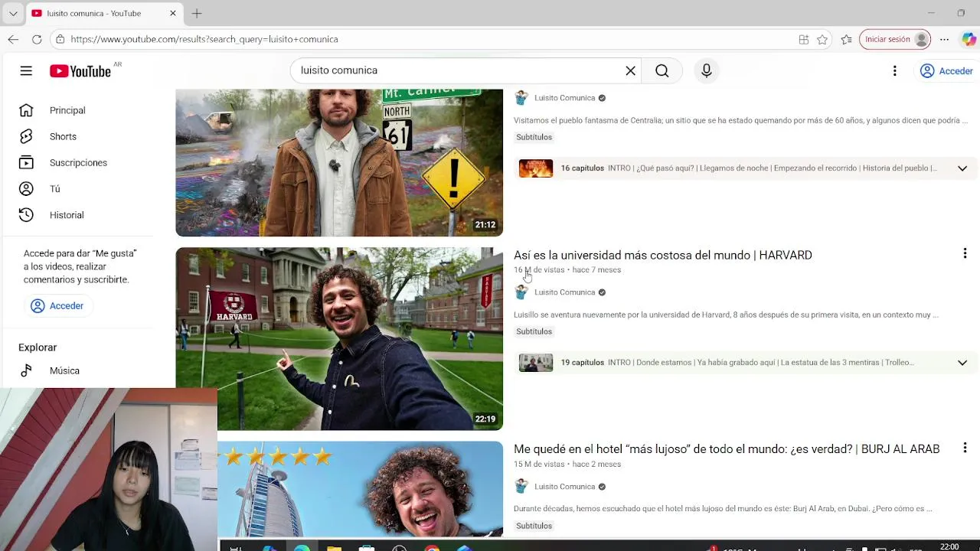Click Subtítulos badge under the Harvard video
This screenshot has width=980, height=551.
point(534,331)
